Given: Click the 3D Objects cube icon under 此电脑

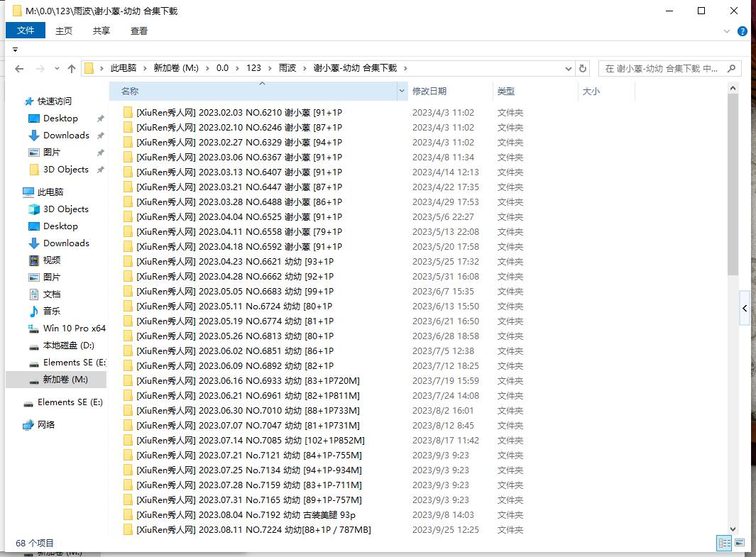Looking at the screenshot, I should coord(34,209).
